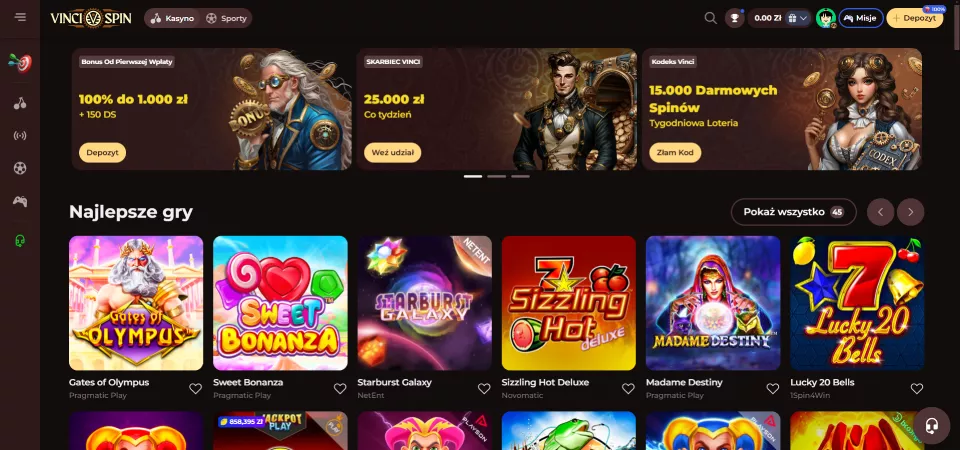This screenshot has height=450, width=960.
Task: Favorite Gates of Olympus with heart
Action: (x=195, y=388)
